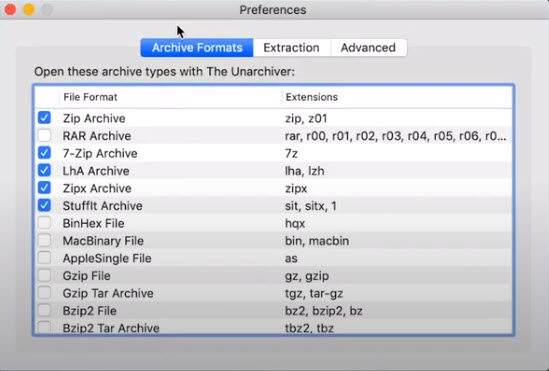Select the Bzip2 Tar Archive row label
Viewport: 549px width, 371px height.
[111, 328]
